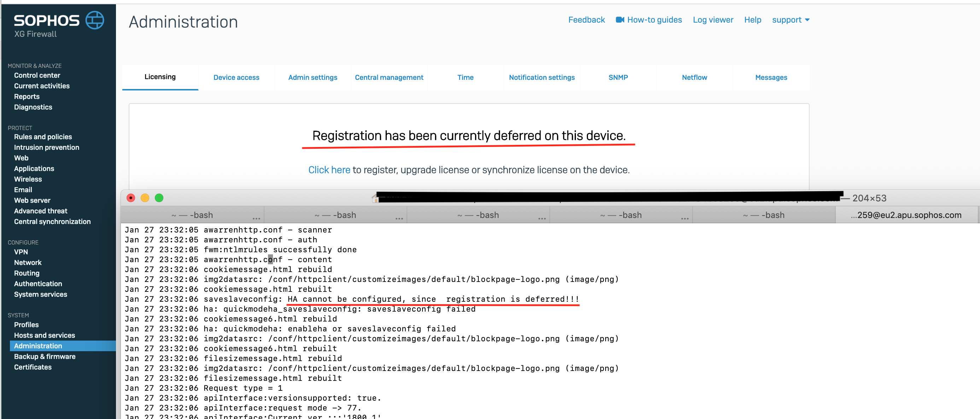Click the yellow terminal minimize button

click(145, 198)
